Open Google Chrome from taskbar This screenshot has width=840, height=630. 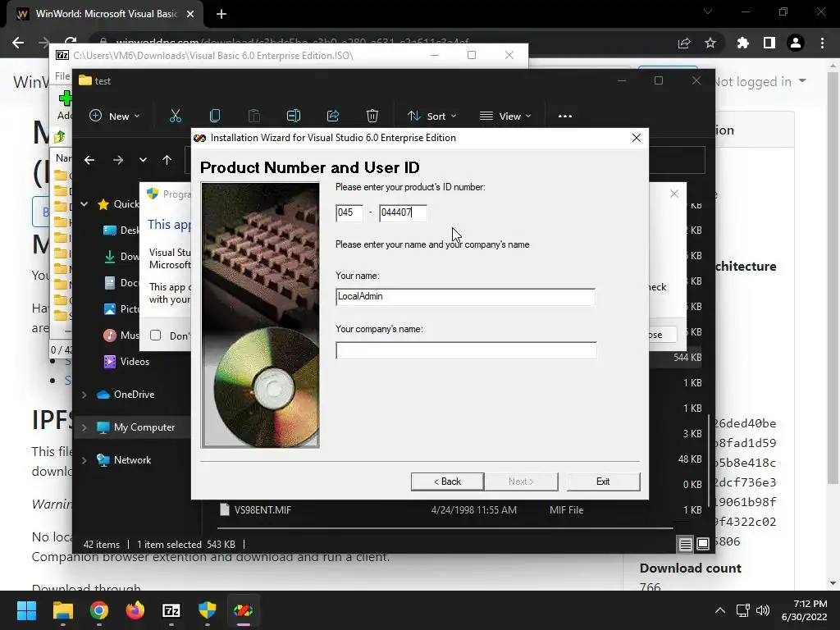coord(98,610)
